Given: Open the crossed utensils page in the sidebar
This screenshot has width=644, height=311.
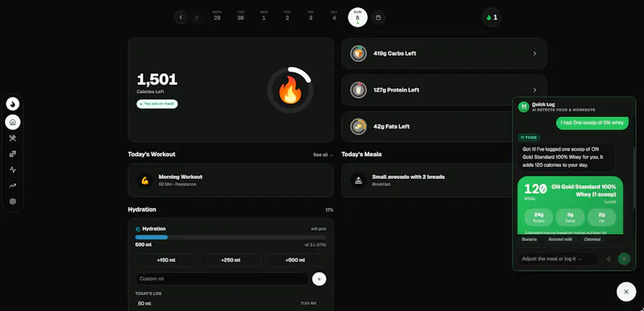Looking at the screenshot, I should (13, 138).
